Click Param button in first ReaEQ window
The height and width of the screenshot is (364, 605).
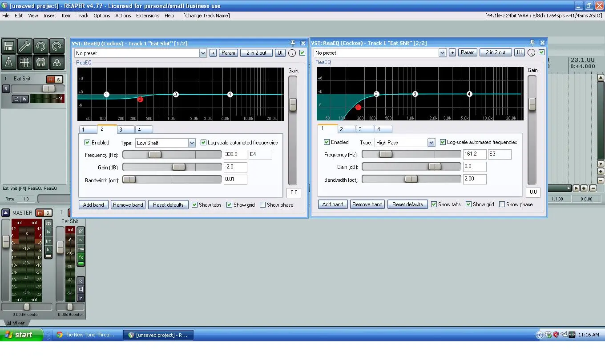[x=228, y=53]
